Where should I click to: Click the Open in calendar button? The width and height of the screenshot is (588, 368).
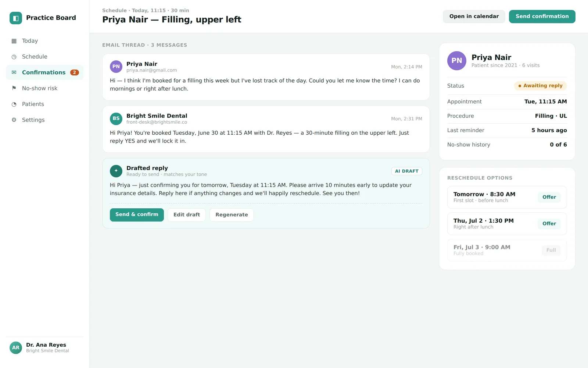pos(474,17)
